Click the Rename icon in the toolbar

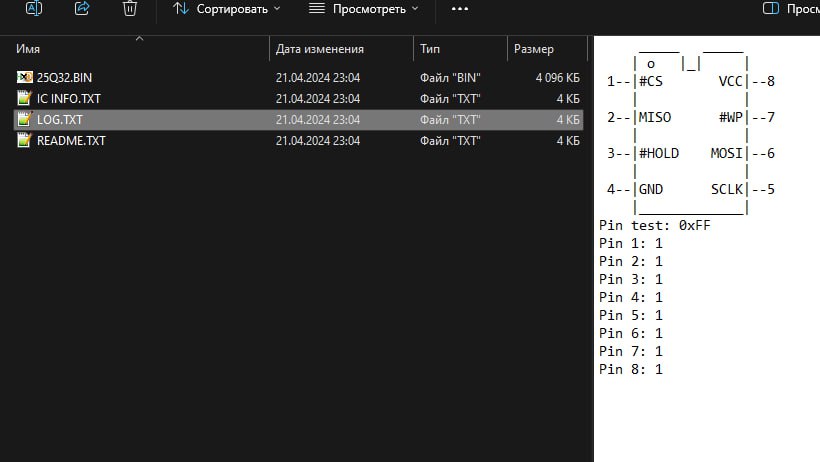point(34,8)
